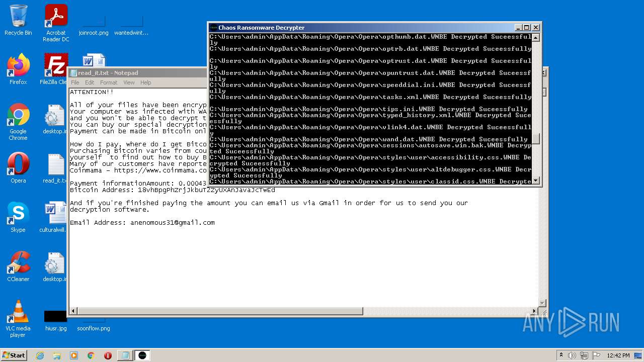Open Notepad's View menu

(129, 82)
